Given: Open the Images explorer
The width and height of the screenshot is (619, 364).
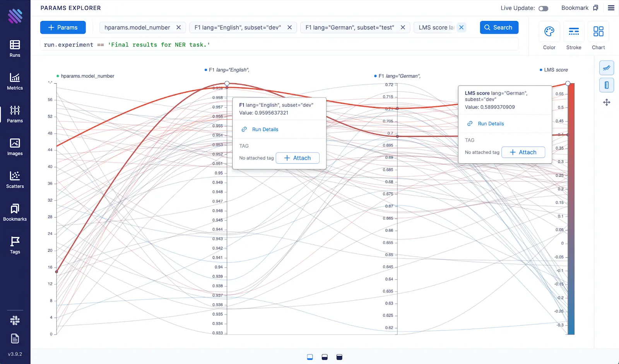Looking at the screenshot, I should pyautogui.click(x=15, y=147).
